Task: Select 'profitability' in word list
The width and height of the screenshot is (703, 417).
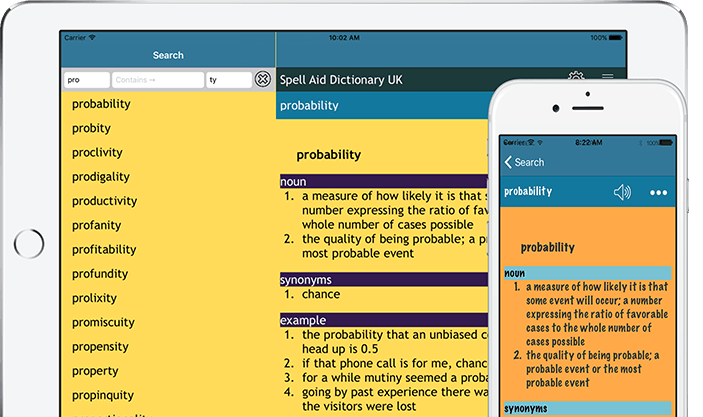Action: point(104,249)
